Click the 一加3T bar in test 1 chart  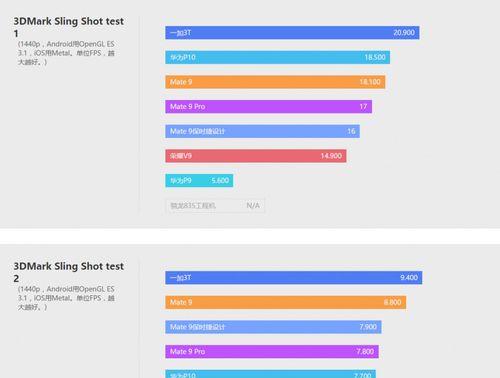(x=292, y=33)
